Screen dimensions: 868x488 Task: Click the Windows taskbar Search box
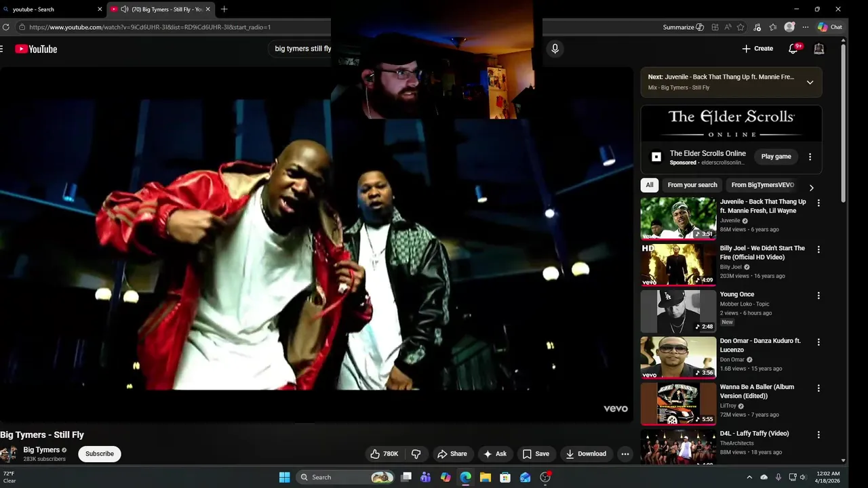[x=347, y=477]
